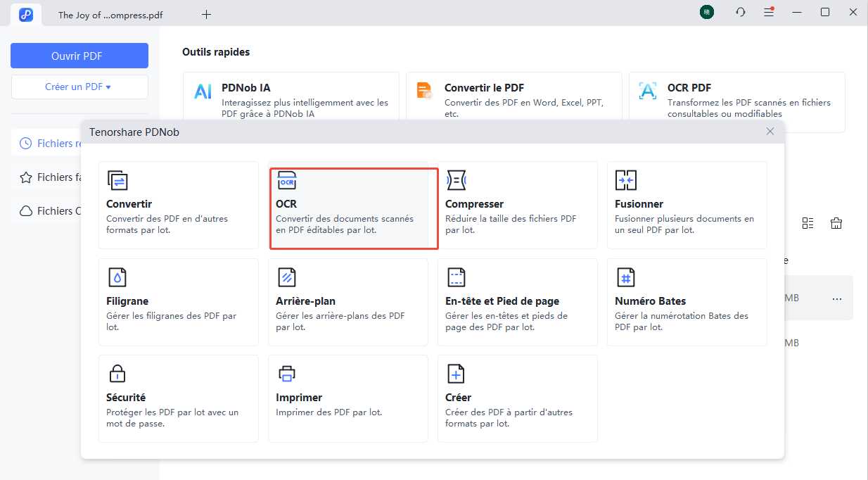Click the Ouvrir PDF button
This screenshot has width=868, height=480.
[79, 56]
